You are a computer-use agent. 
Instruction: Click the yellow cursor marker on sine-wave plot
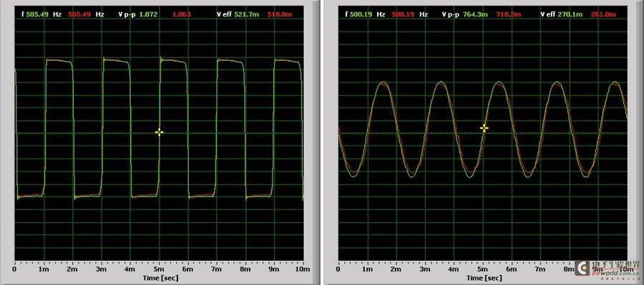pos(484,128)
